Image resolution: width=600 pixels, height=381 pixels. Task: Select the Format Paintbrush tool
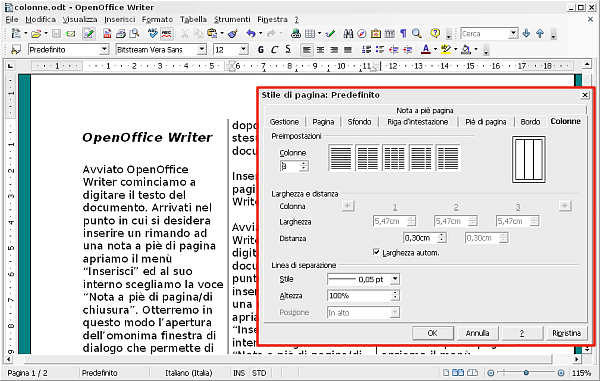pyautogui.click(x=232, y=34)
